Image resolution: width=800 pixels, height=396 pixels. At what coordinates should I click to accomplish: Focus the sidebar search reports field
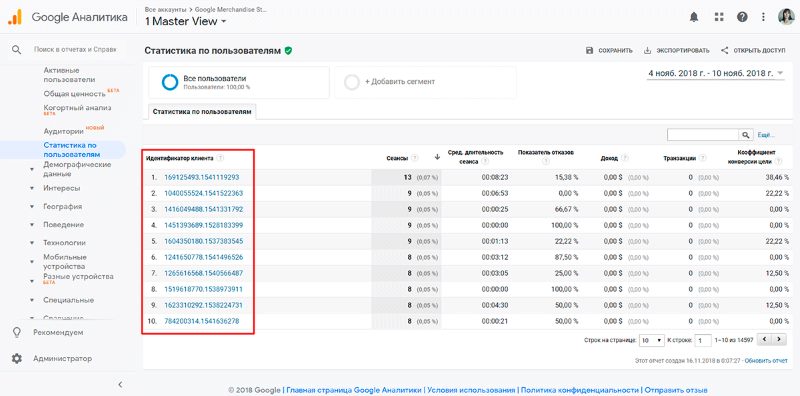click(75, 50)
